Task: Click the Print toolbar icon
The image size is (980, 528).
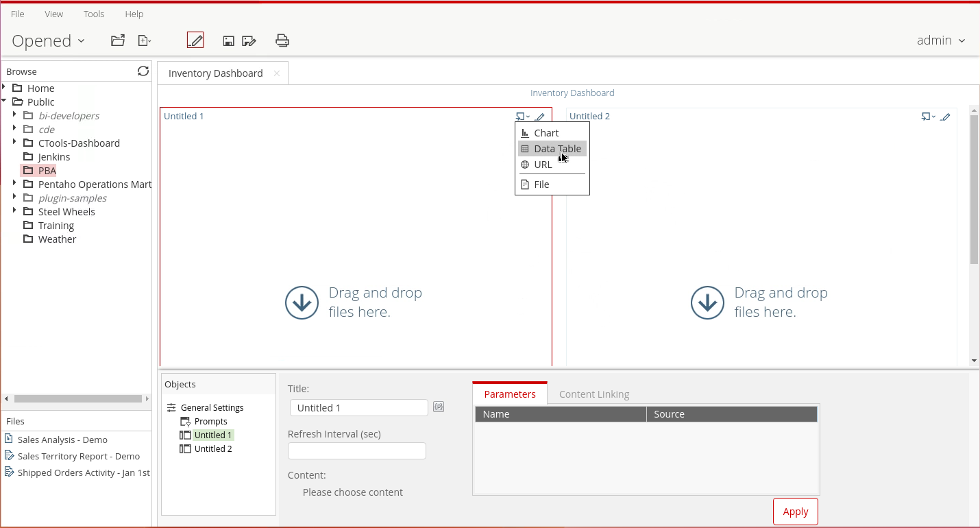Action: coord(282,40)
